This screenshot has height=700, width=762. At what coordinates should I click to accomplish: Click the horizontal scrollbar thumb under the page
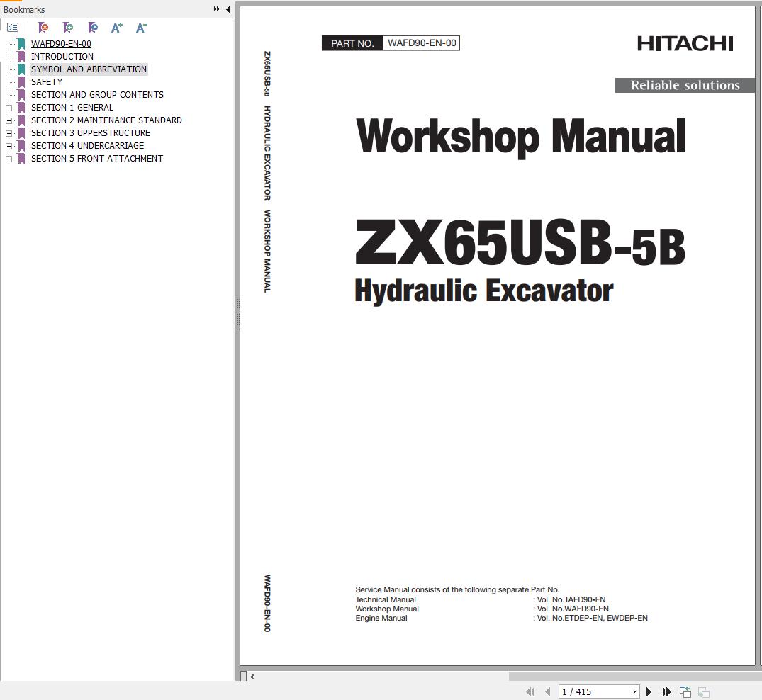click(x=635, y=676)
